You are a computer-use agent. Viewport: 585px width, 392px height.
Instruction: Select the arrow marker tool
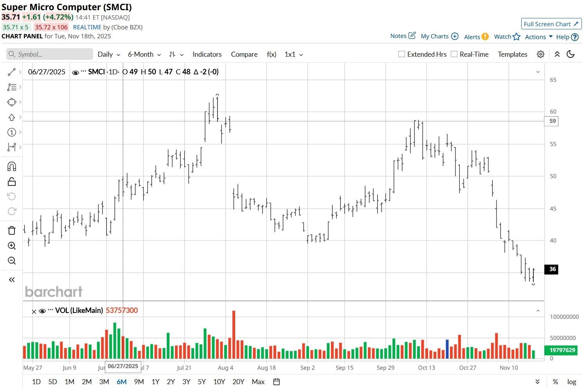[12, 117]
